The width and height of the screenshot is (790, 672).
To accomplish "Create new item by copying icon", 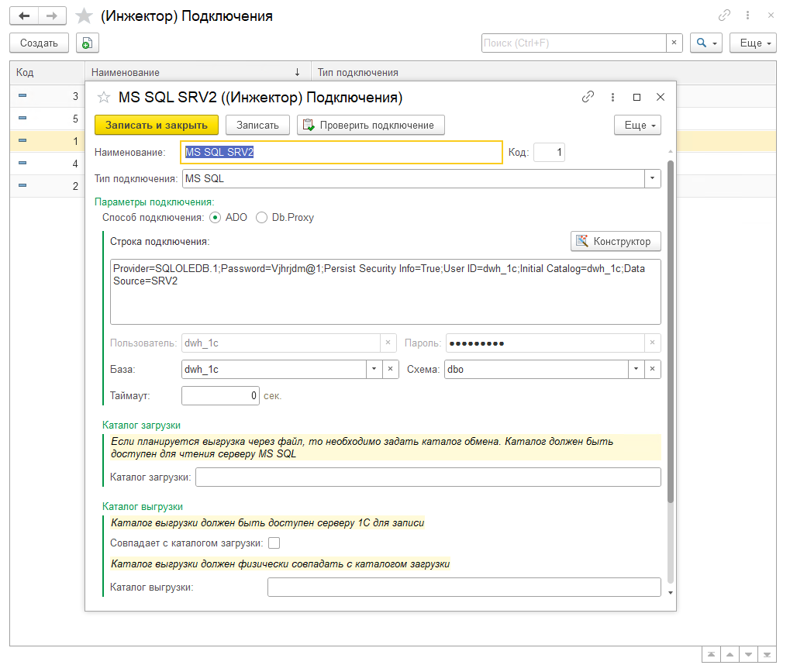I will (87, 43).
